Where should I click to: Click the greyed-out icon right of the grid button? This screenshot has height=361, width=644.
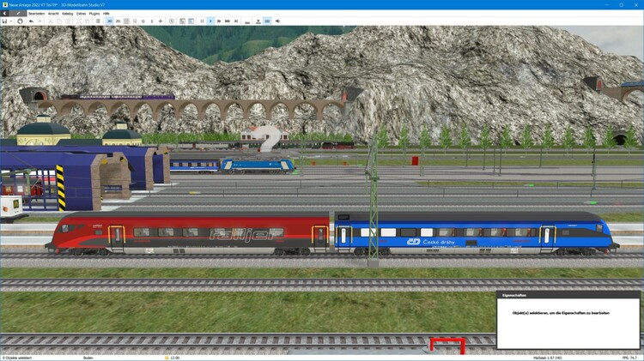click(x=135, y=21)
